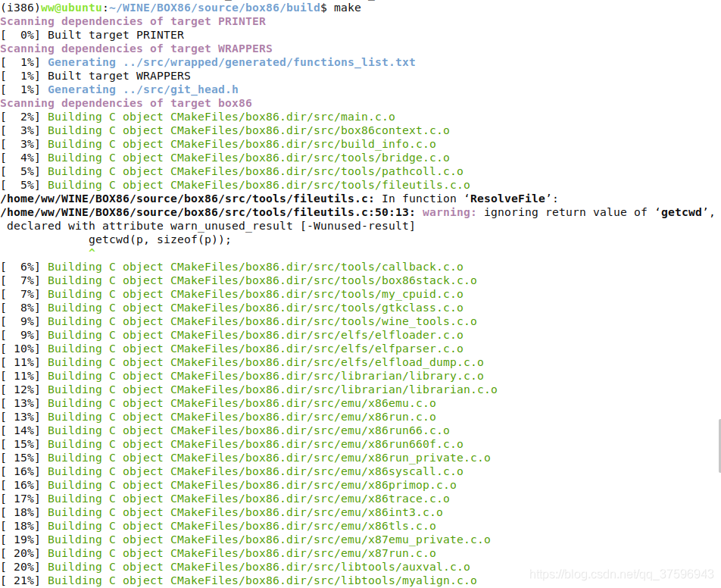Click the x86tls.c.o build line
Viewport: 721px width, 588px height.
[x=218, y=527]
